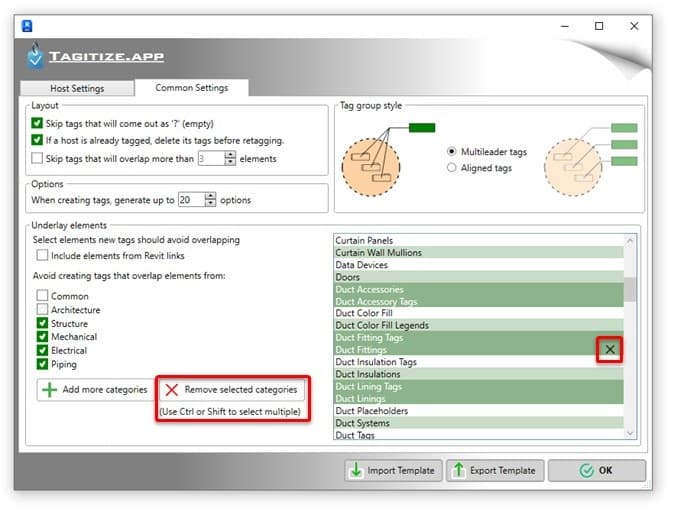Switch to the Host Settings tab
Screen dimensions: 674x513
tap(77, 88)
